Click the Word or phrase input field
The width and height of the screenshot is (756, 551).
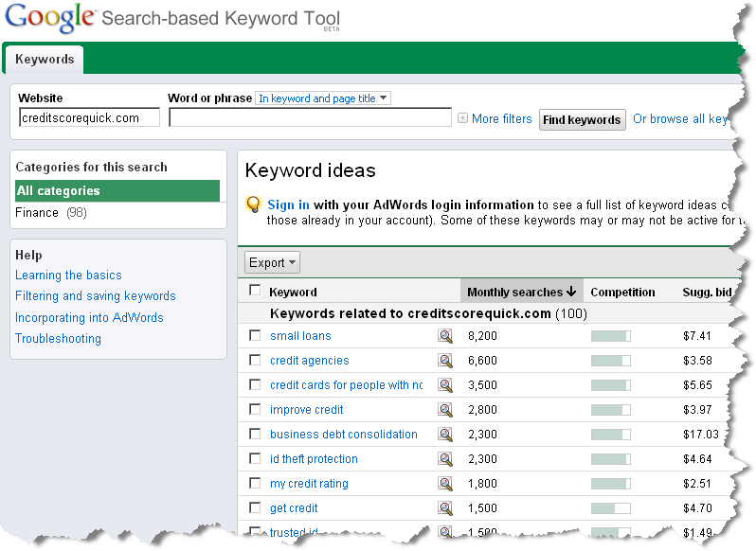coord(310,117)
